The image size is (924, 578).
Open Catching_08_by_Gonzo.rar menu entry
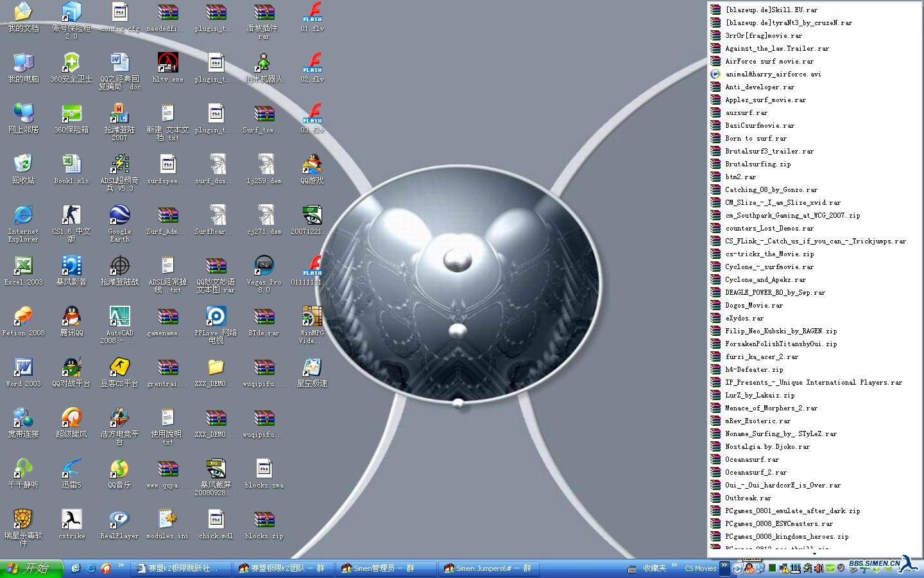pos(814,189)
